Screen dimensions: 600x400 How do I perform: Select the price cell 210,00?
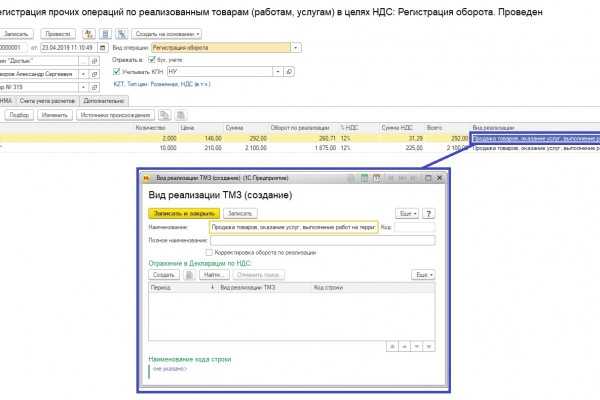(213, 148)
